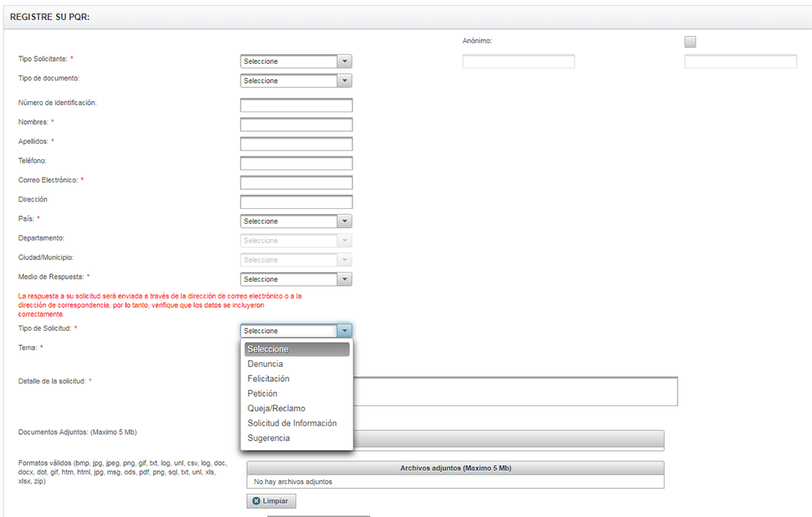Choose Solicitud de Información option
Screen dimensions: 812x517
point(292,423)
